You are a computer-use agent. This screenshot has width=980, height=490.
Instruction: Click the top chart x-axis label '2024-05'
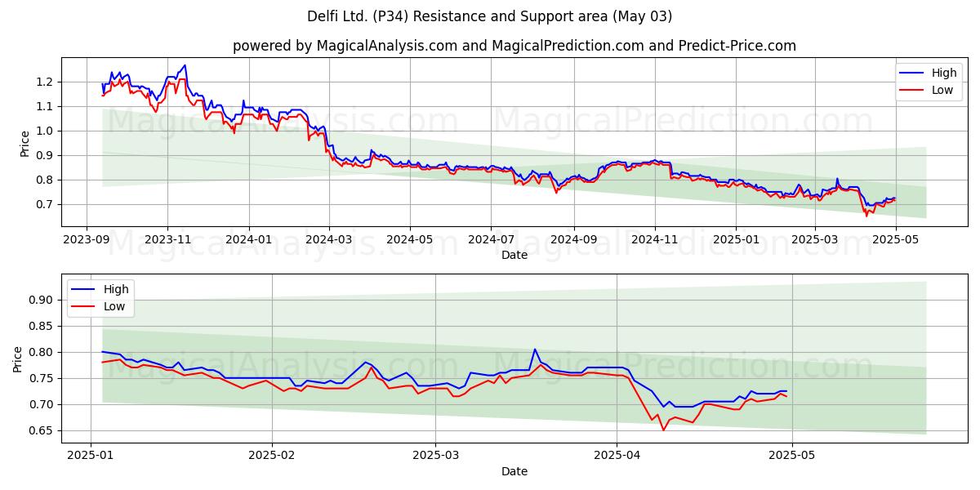click(x=410, y=239)
